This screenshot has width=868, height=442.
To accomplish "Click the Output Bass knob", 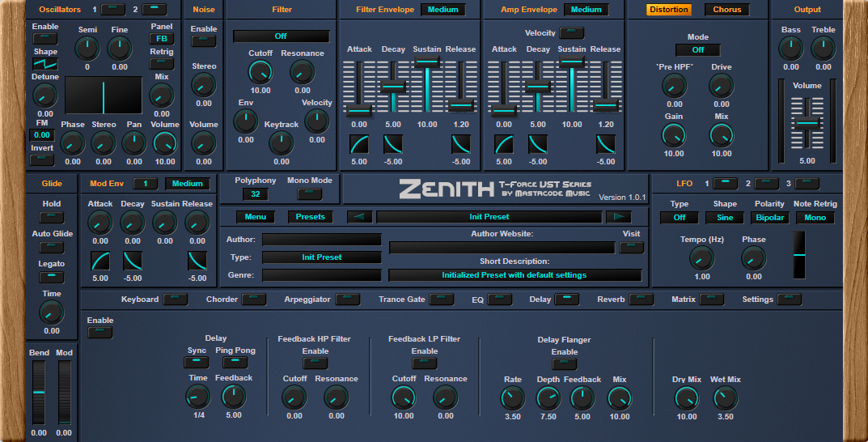I will (x=791, y=49).
